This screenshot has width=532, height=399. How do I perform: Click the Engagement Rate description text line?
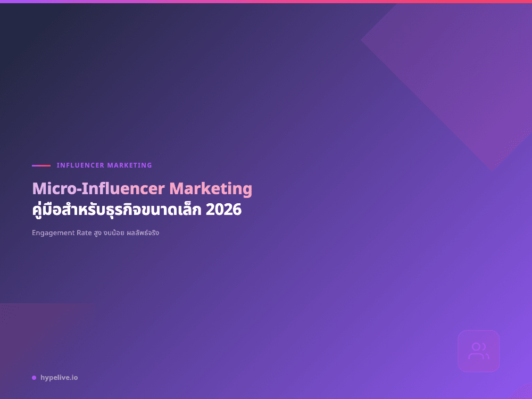pyautogui.click(x=95, y=232)
